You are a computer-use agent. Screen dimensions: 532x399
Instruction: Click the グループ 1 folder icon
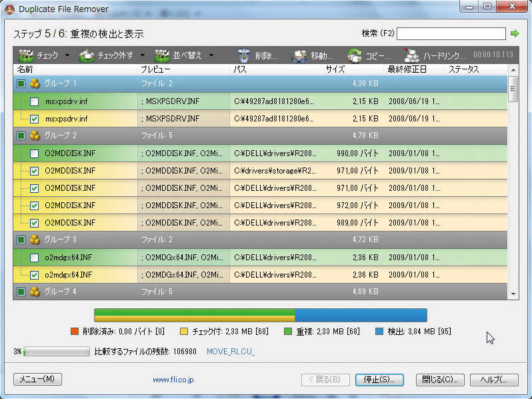click(35, 83)
